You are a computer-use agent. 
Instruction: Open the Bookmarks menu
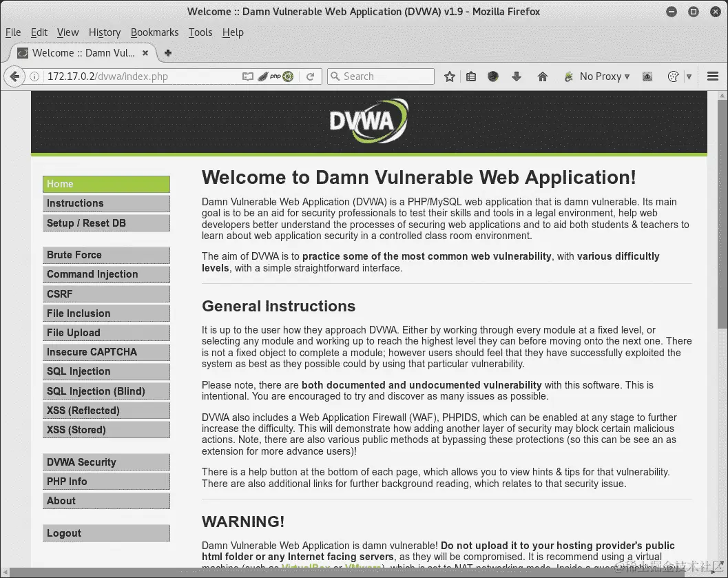[154, 32]
